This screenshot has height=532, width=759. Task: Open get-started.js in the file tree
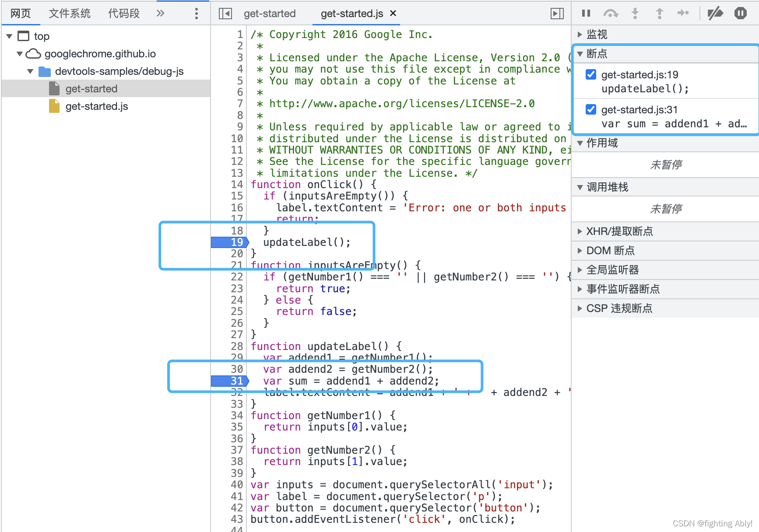point(97,106)
